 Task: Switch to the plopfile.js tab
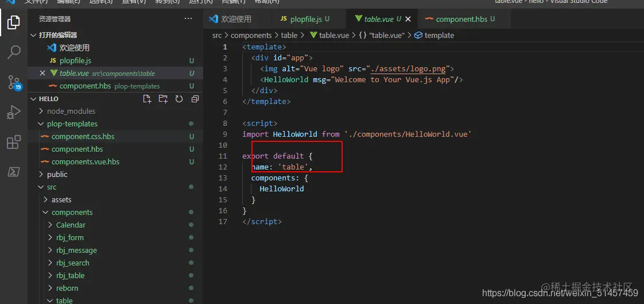309,19
